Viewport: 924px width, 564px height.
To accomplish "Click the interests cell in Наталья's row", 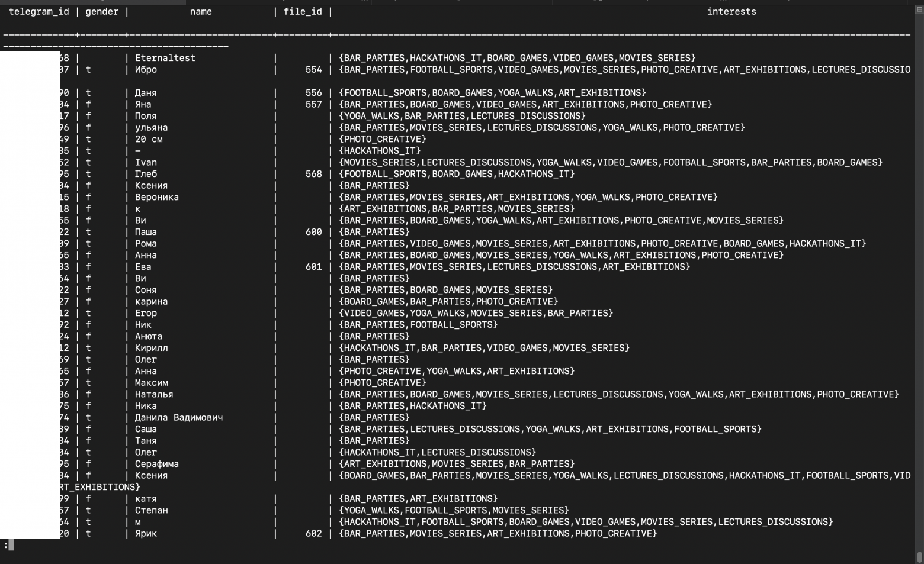I will pyautogui.click(x=619, y=394).
